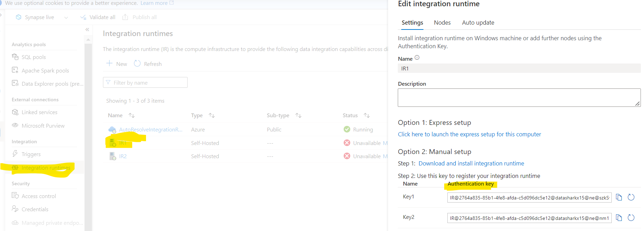Click the Running status of AutoResolve
The width and height of the screenshot is (644, 231).
click(x=363, y=129)
